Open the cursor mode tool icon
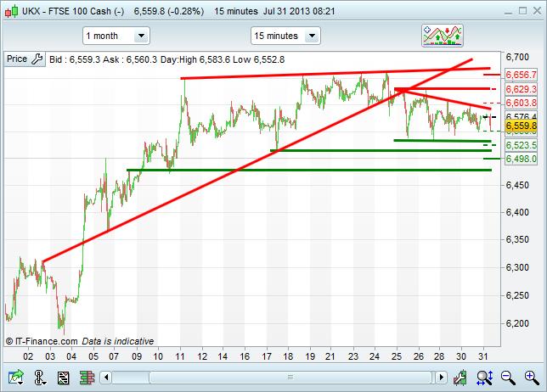The width and height of the screenshot is (547, 392). [x=40, y=378]
